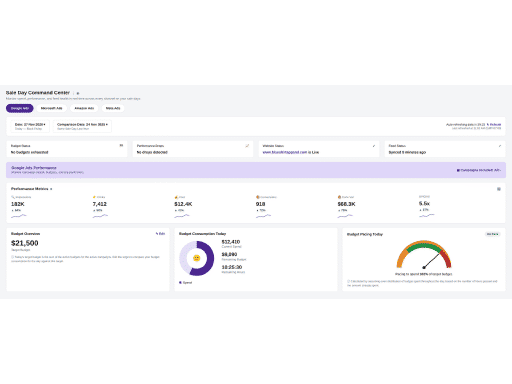Click the Budget Status card icon

121,145
